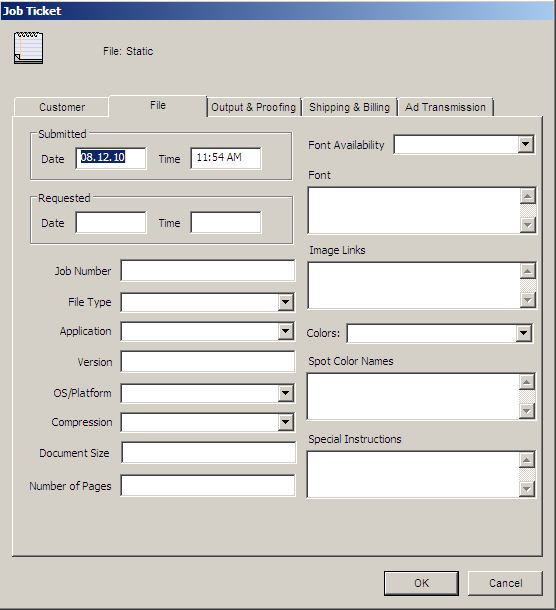Image resolution: width=556 pixels, height=610 pixels.
Task: Click the Font list scroll-up arrow
Action: [528, 196]
